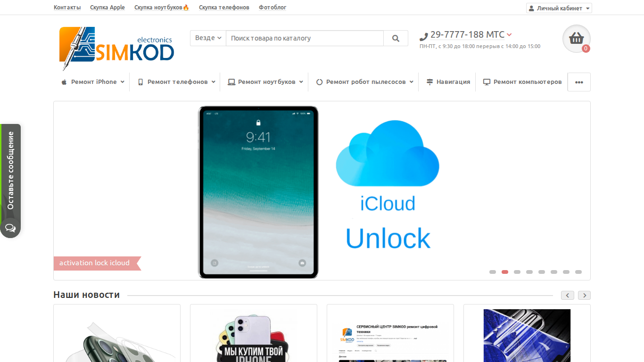644x362 pixels.
Task: Click the signpost icon beside Навигация
Action: pyautogui.click(x=430, y=82)
